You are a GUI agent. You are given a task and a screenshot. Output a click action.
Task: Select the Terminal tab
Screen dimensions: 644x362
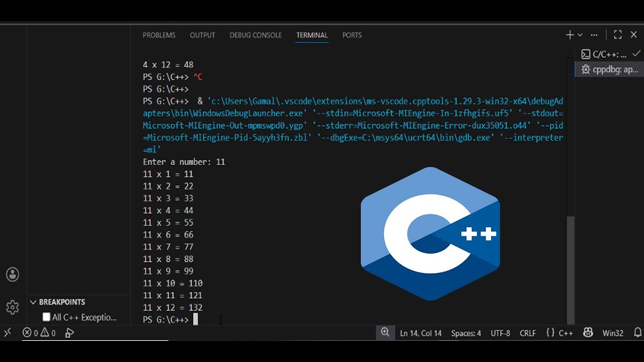[x=312, y=35]
